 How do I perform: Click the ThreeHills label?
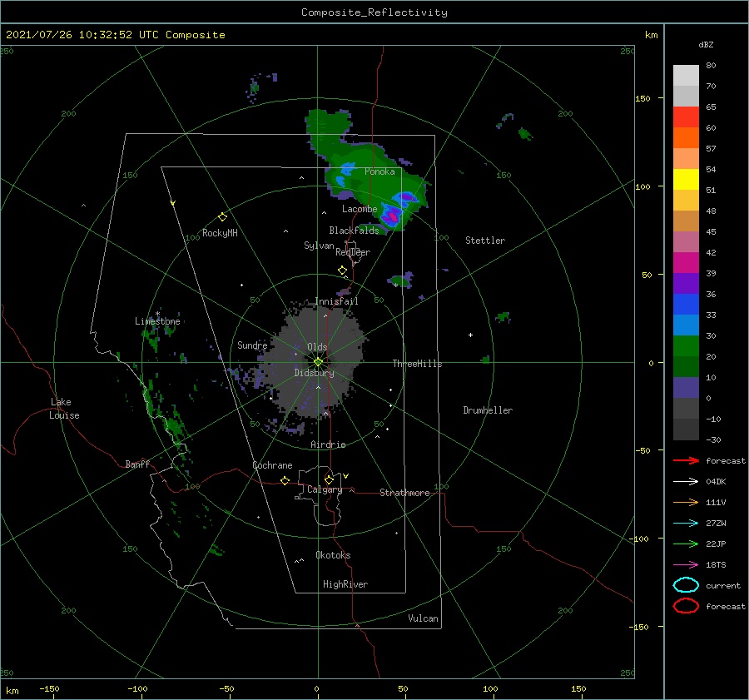coord(417,364)
